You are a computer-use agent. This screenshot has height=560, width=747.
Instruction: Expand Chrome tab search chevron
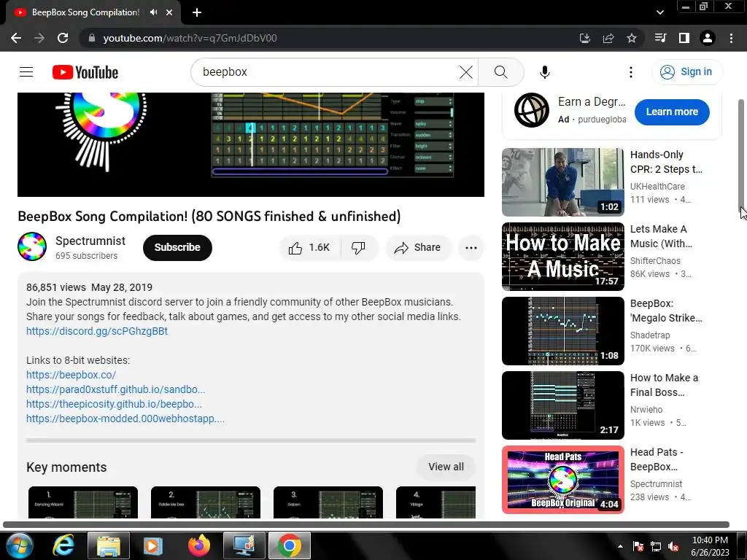point(659,12)
